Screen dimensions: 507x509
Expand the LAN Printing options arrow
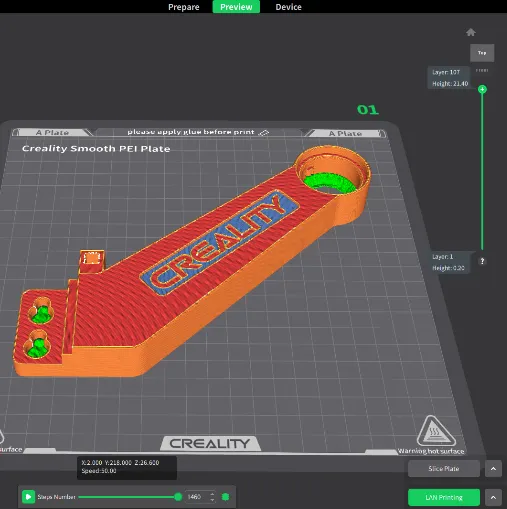[493, 497]
